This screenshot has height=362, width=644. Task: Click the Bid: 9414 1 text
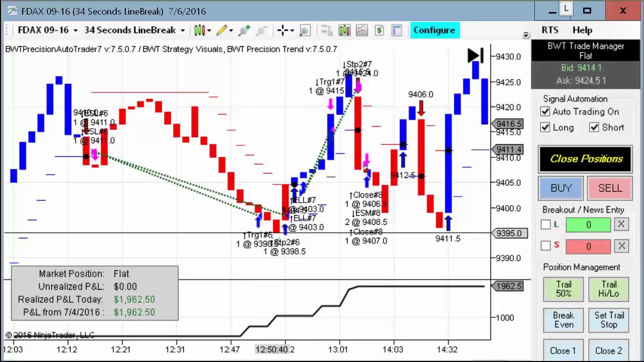[x=581, y=68]
